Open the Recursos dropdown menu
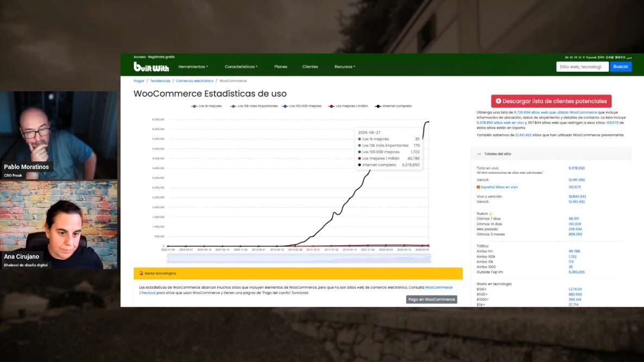644x362 pixels. click(345, 66)
